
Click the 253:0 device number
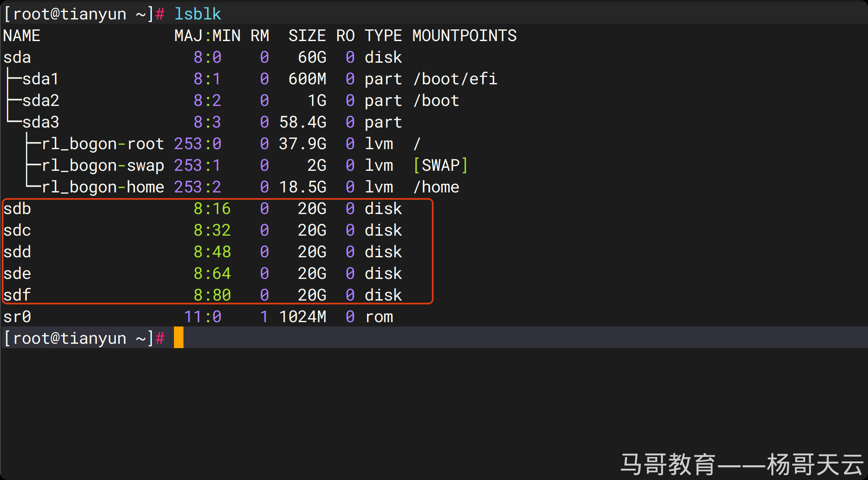tap(198, 144)
